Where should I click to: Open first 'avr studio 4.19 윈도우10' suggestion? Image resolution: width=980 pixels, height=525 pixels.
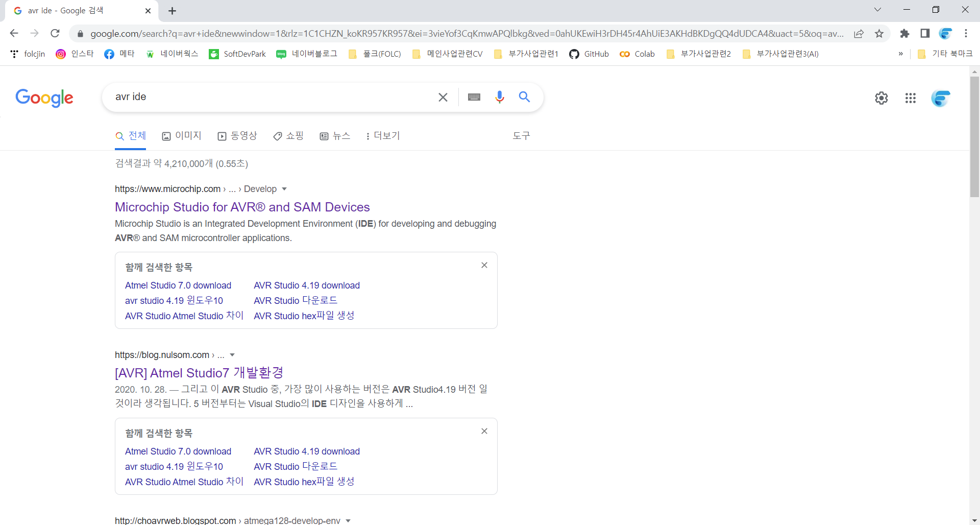pos(174,301)
